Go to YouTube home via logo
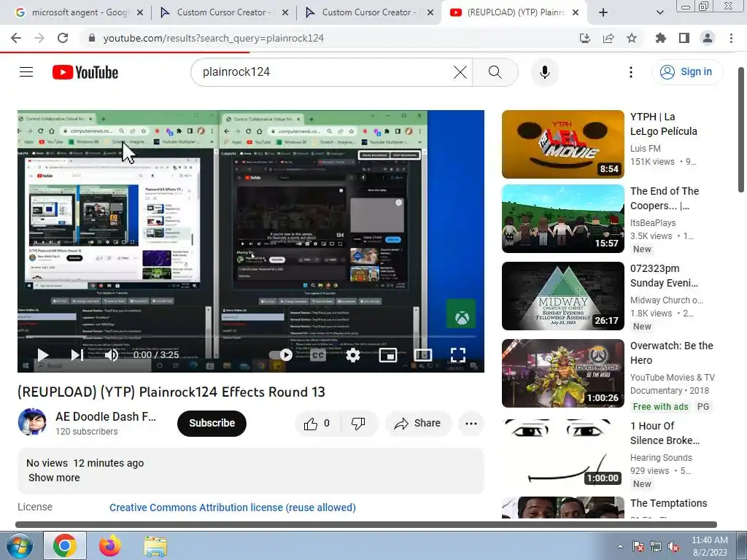 click(x=85, y=72)
